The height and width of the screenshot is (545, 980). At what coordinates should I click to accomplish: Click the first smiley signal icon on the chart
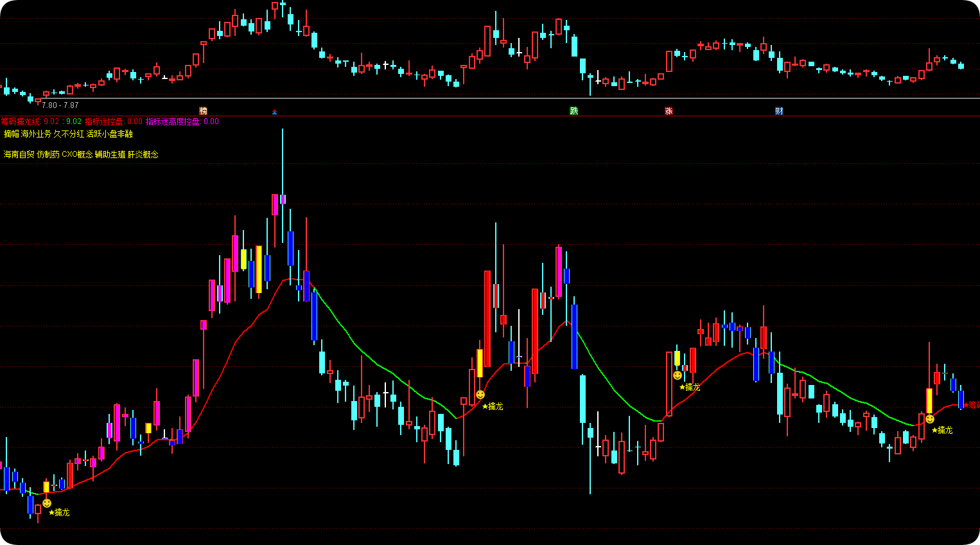[x=47, y=503]
